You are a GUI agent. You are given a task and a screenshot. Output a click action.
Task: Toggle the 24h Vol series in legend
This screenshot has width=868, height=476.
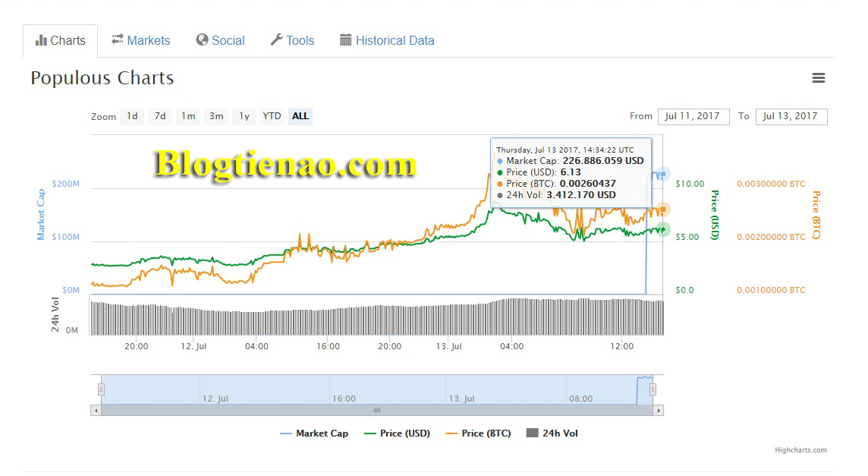click(x=552, y=433)
